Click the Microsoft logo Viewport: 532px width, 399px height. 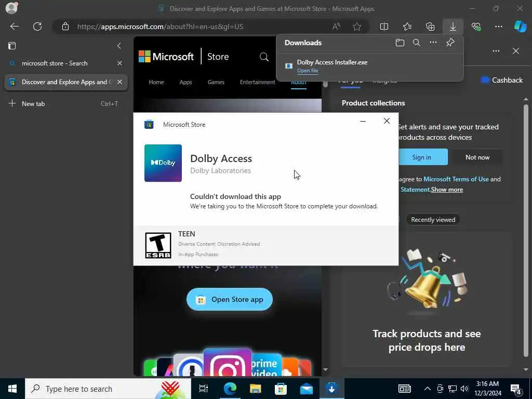[166, 56]
